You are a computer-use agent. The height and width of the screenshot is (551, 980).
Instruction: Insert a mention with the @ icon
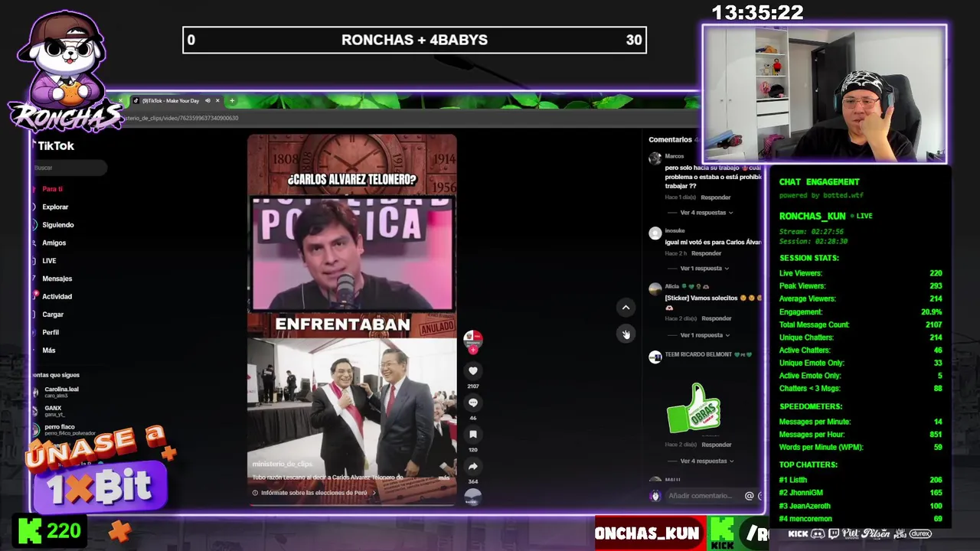(749, 496)
